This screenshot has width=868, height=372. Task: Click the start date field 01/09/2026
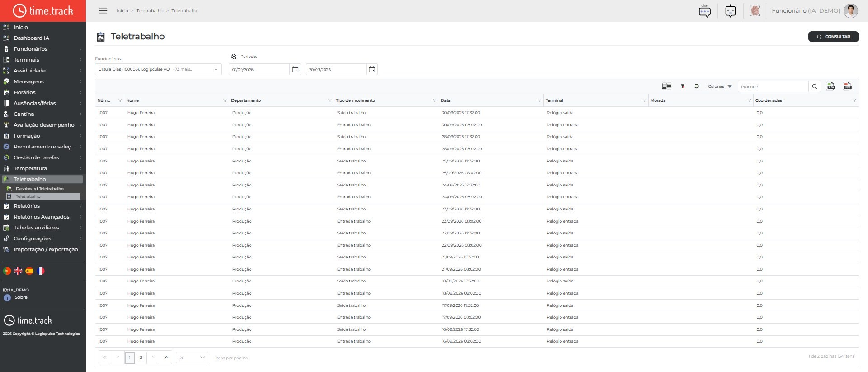tap(259, 69)
